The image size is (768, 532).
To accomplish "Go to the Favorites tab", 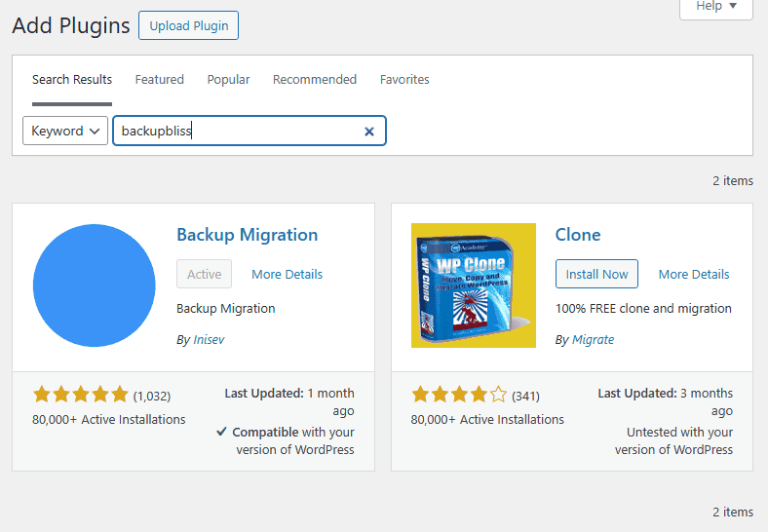I will coord(404,80).
